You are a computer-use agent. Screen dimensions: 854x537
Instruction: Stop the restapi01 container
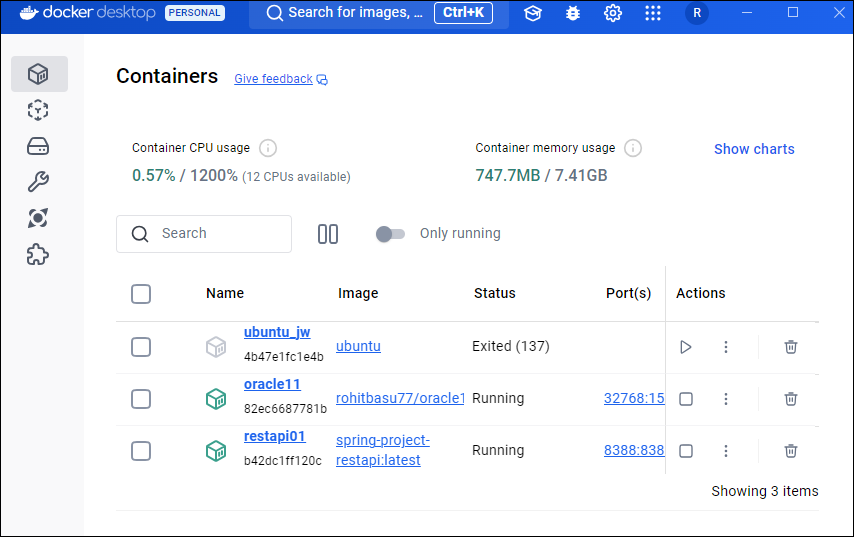pos(686,451)
